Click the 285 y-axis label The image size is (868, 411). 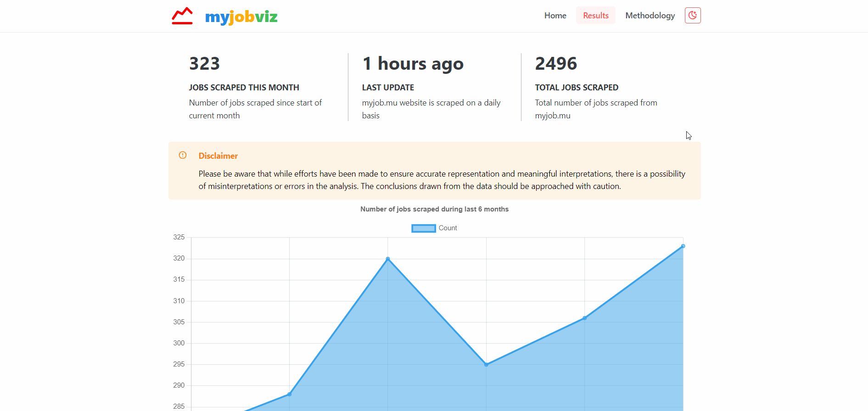tap(179, 406)
